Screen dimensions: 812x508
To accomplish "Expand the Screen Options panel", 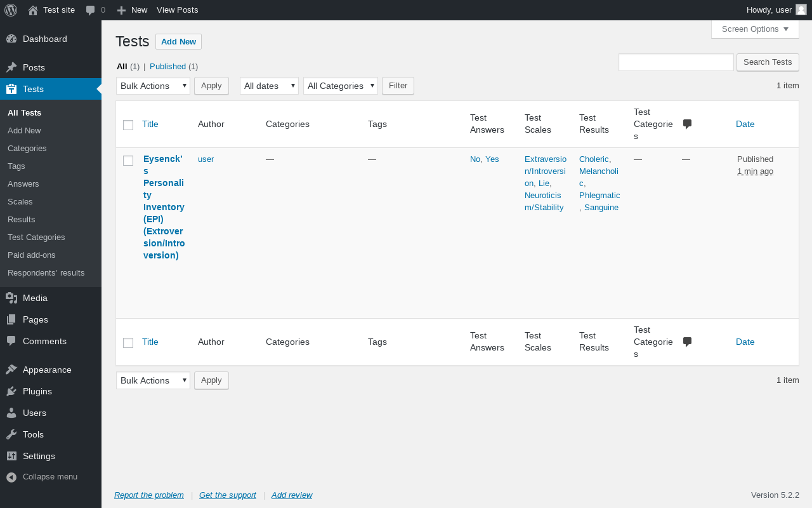I will (x=755, y=29).
